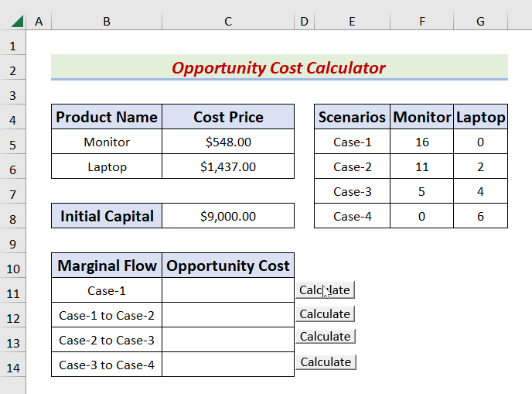Select column C header
The height and width of the screenshot is (394, 532).
[228, 22]
